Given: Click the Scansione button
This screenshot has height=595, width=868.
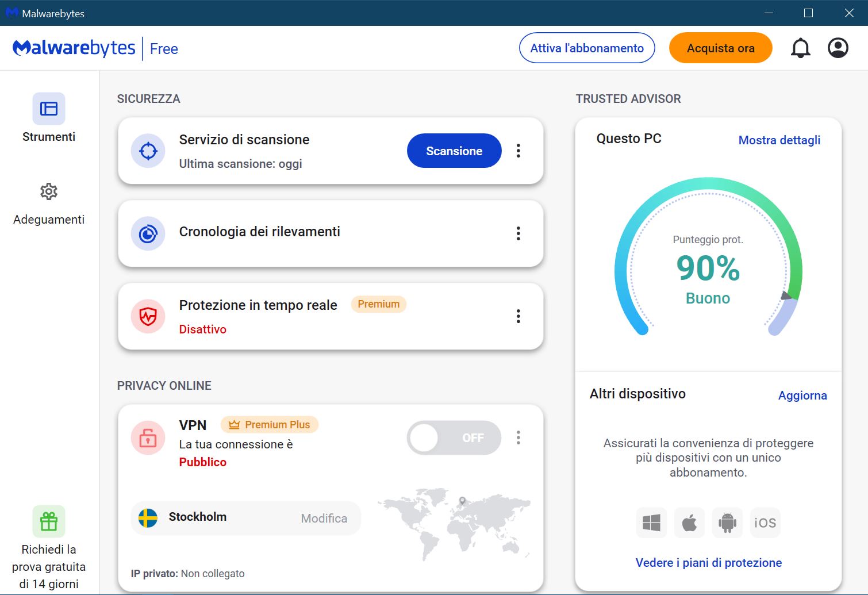Looking at the screenshot, I should click(454, 151).
